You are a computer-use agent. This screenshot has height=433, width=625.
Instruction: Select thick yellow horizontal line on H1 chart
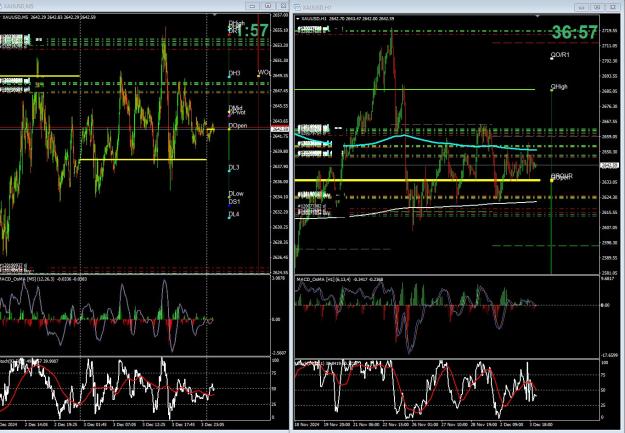tap(417, 181)
